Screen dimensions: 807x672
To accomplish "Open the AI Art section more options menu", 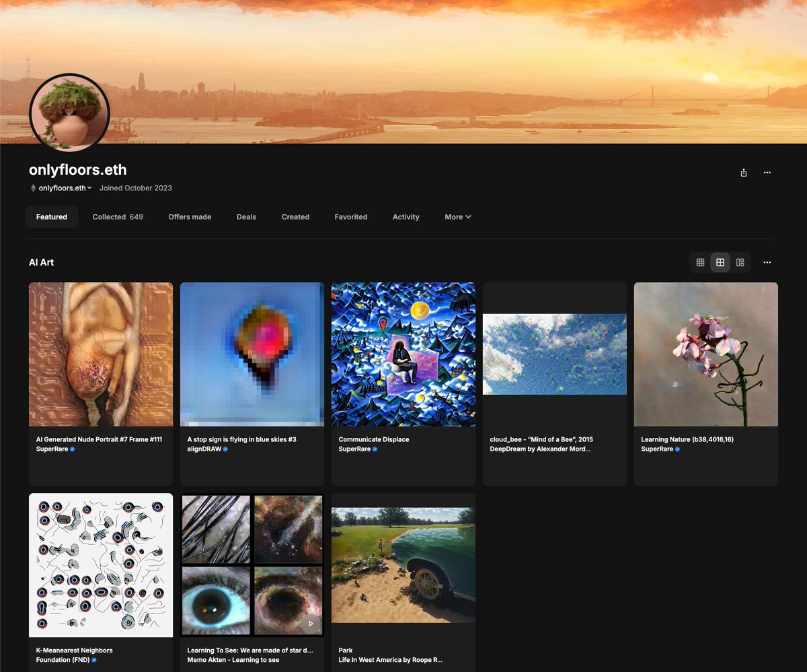I will [767, 262].
